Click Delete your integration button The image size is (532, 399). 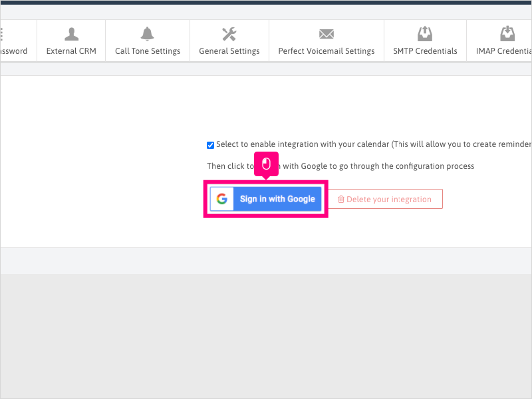click(386, 199)
